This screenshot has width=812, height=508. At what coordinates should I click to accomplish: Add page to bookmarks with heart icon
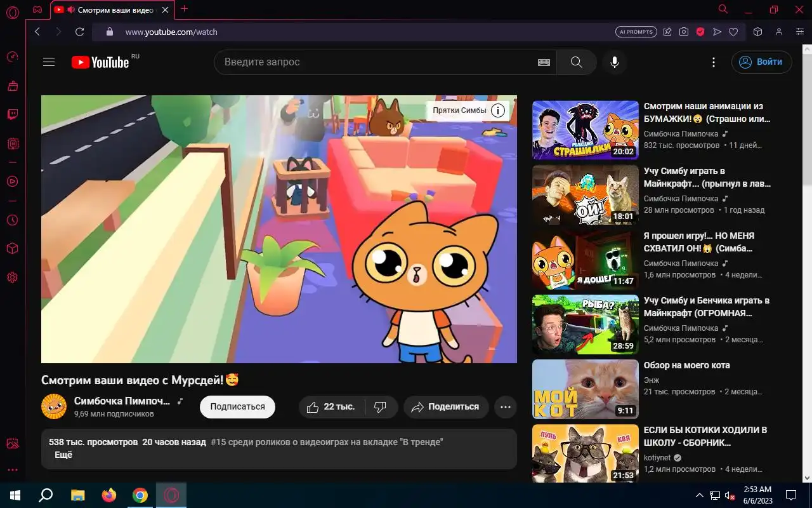coord(733,32)
